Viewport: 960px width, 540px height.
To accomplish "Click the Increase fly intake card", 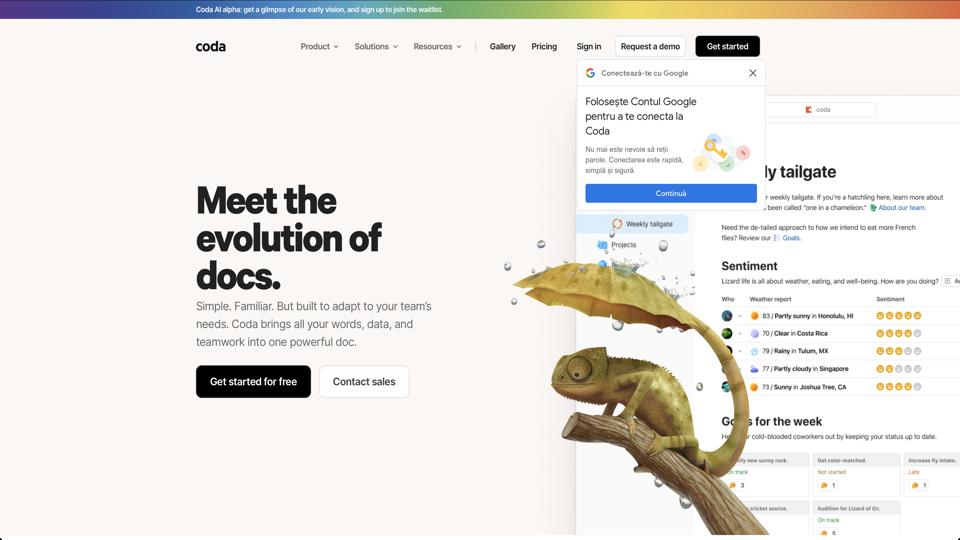I will pos(932,474).
